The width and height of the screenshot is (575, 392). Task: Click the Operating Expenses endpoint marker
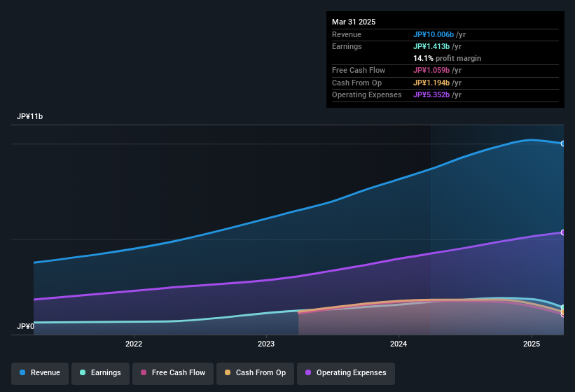(x=563, y=232)
